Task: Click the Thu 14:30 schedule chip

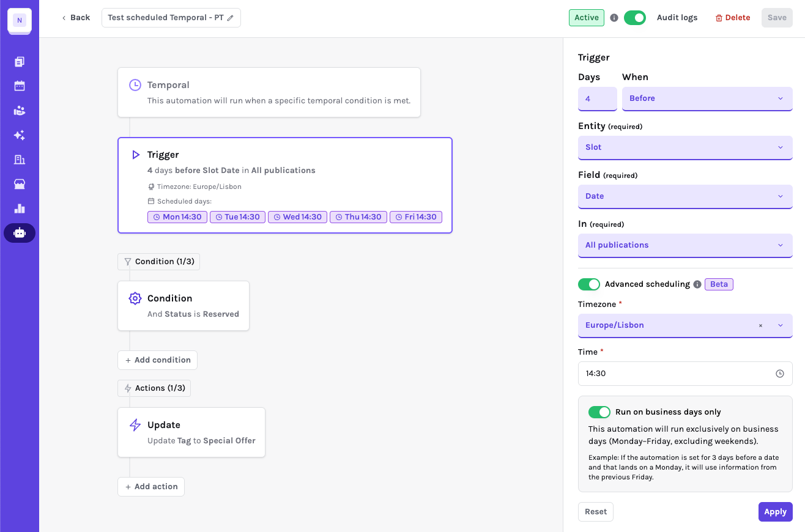Action: pos(358,217)
